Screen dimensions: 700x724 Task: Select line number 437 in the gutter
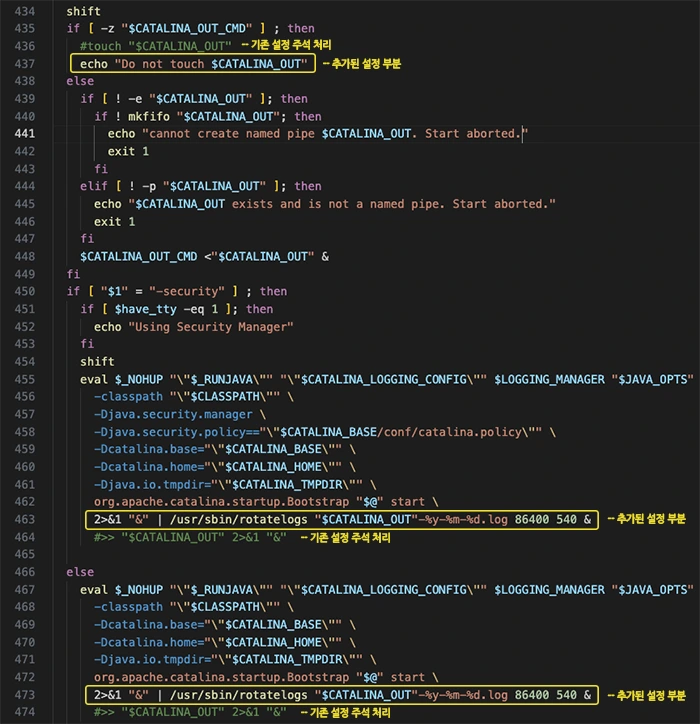click(25, 64)
